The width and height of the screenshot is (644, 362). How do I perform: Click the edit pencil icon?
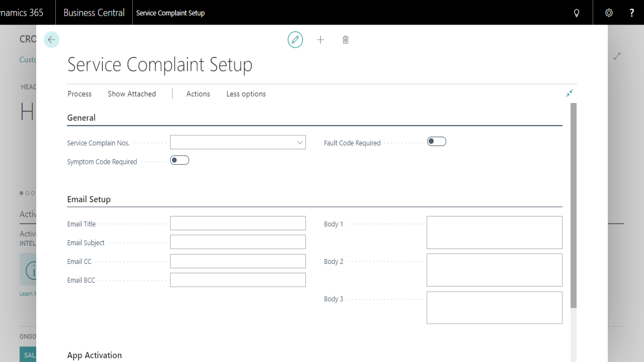[295, 40]
